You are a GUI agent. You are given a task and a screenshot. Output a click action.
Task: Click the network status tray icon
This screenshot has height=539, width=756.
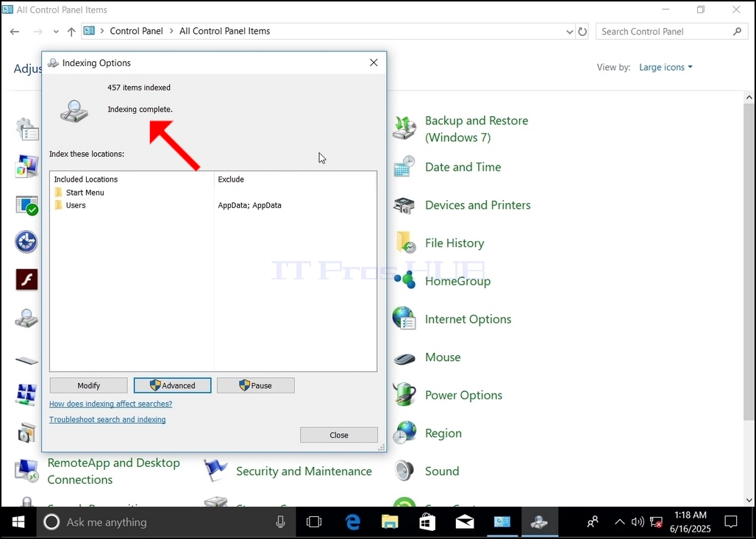click(656, 522)
